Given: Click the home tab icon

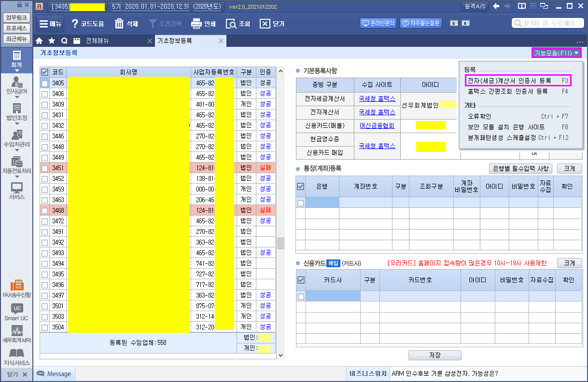Looking at the screenshot, I should point(40,41).
